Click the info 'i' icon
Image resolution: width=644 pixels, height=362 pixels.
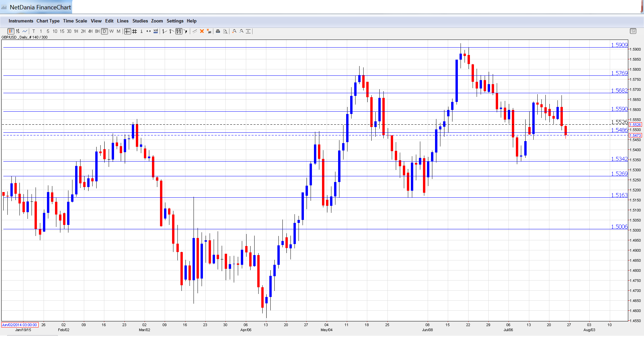142,31
